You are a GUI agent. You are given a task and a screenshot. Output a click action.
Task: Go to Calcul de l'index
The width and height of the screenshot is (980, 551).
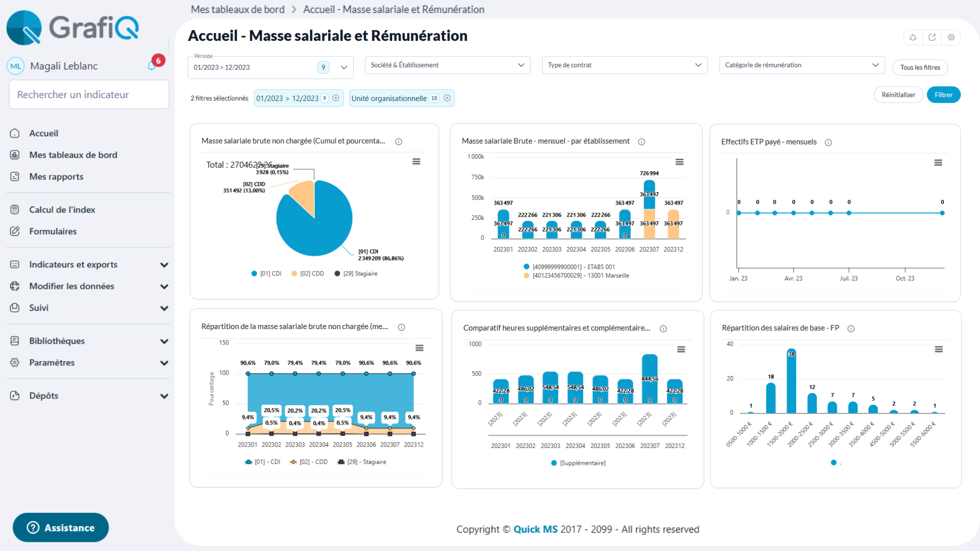[62, 210]
